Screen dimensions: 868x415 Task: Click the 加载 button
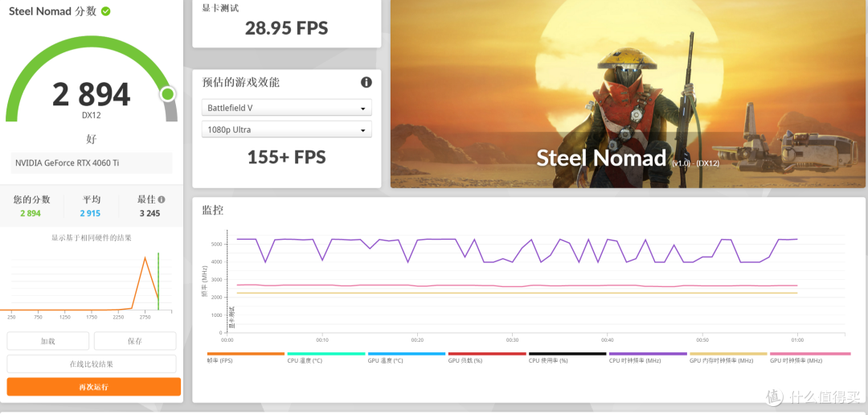(x=48, y=341)
